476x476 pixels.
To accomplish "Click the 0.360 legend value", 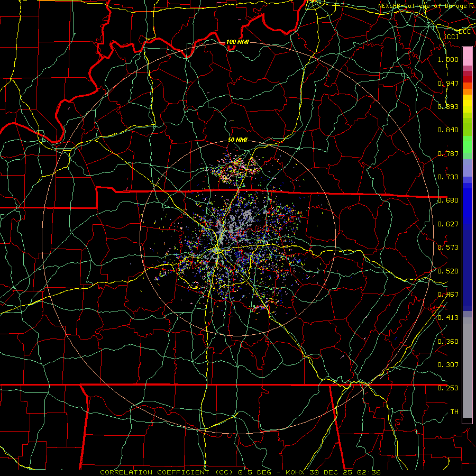I will (x=448, y=342).
